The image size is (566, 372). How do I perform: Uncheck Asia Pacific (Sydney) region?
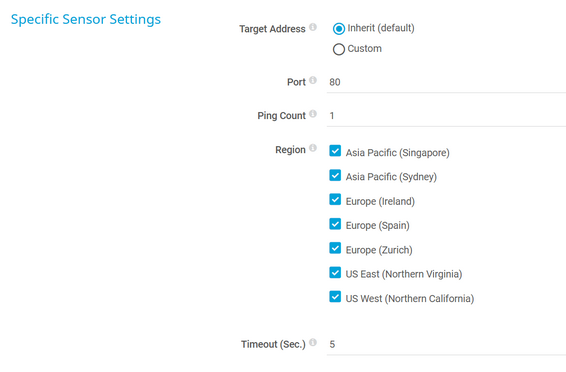[335, 175]
